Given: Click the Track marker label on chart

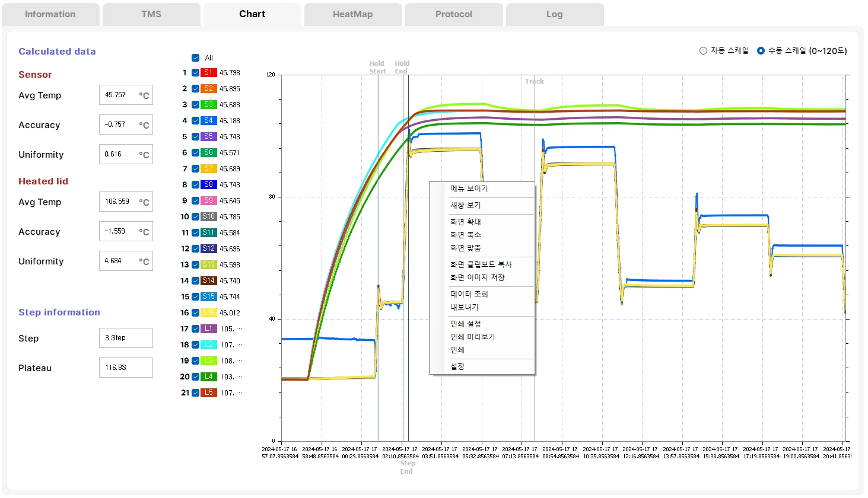Looking at the screenshot, I should click(535, 82).
